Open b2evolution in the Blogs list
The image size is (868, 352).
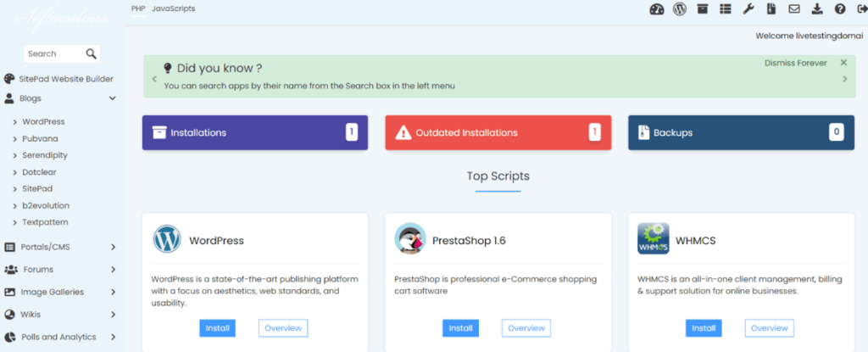click(x=46, y=205)
